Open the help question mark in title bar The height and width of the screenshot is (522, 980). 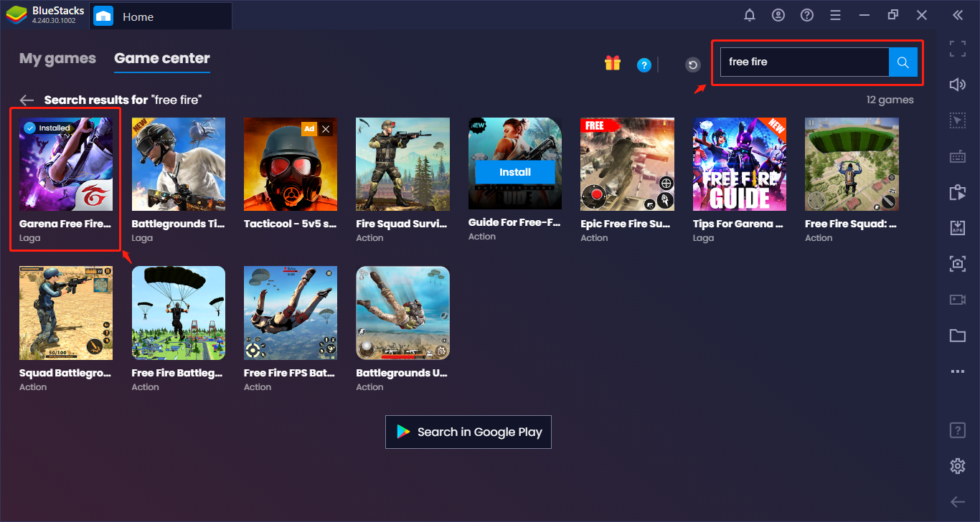807,15
